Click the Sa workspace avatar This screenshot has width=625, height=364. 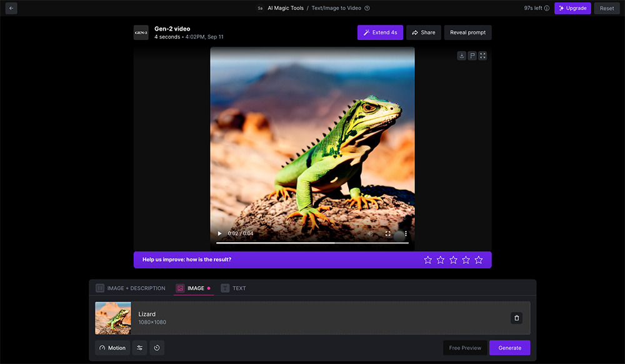pos(260,8)
